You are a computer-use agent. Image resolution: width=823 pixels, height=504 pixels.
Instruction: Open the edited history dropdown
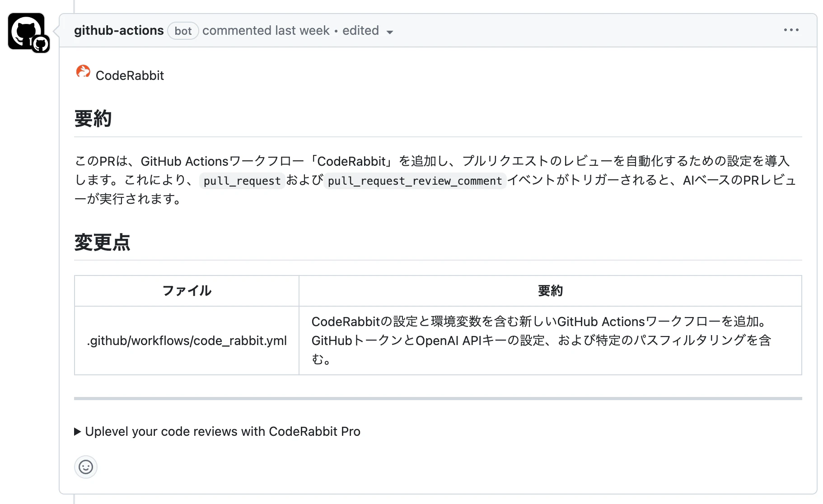(x=368, y=31)
